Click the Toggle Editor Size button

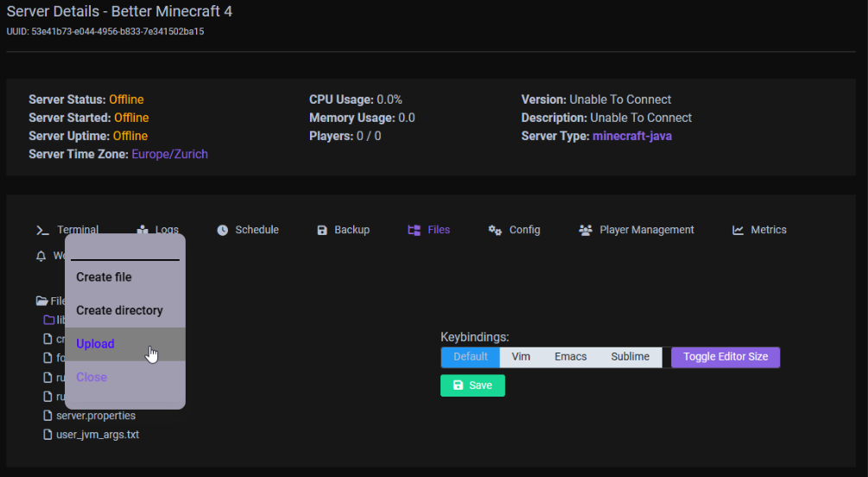pos(725,357)
